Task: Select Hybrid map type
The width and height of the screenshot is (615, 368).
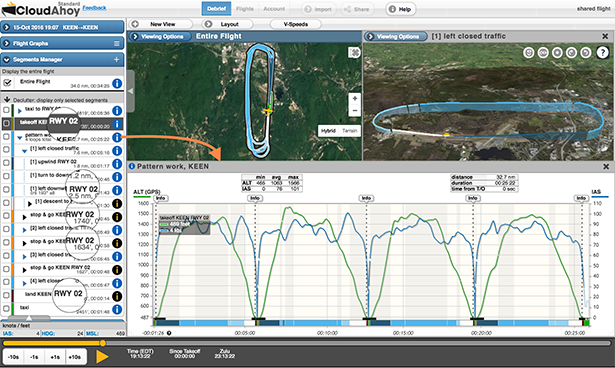Action: pyautogui.click(x=328, y=131)
